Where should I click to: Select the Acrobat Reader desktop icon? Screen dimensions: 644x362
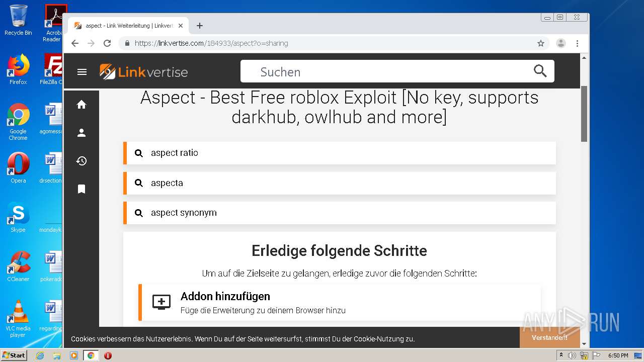[53, 23]
